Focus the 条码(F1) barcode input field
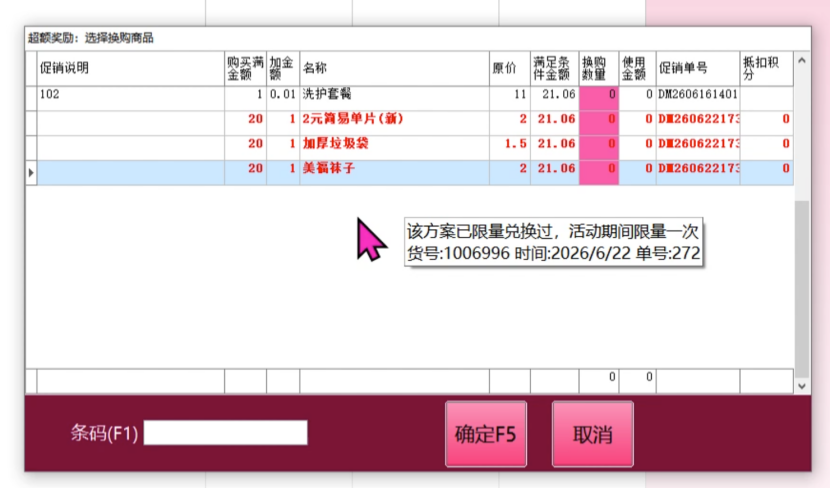The height and width of the screenshot is (488, 830). (x=225, y=433)
